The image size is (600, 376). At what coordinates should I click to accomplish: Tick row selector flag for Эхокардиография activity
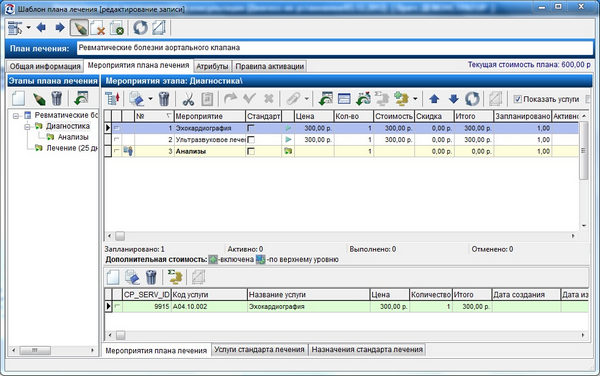117,128
